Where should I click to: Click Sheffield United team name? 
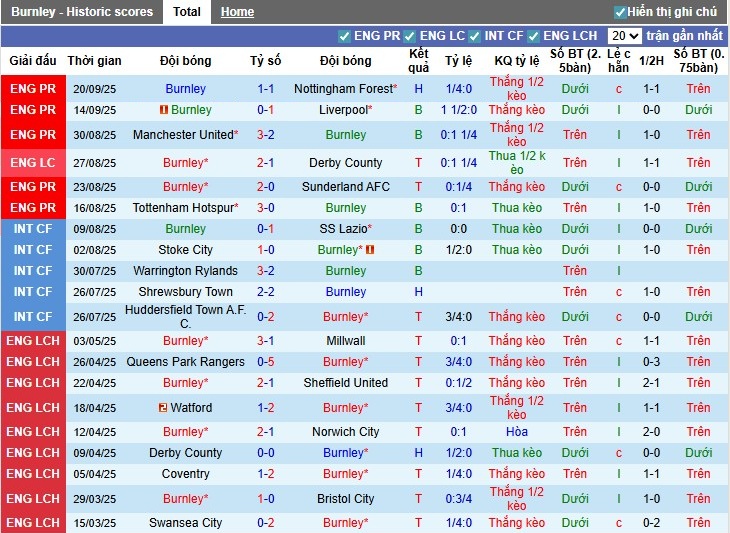pyautogui.click(x=345, y=383)
